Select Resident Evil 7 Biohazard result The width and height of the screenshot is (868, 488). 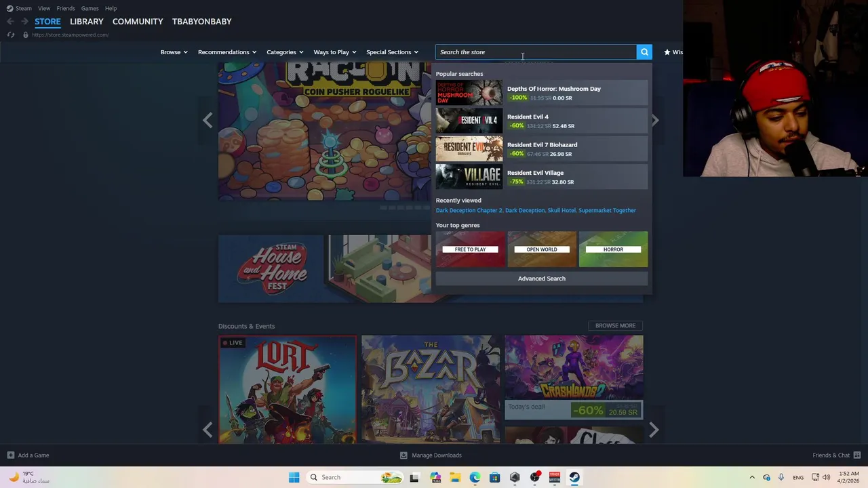542,149
